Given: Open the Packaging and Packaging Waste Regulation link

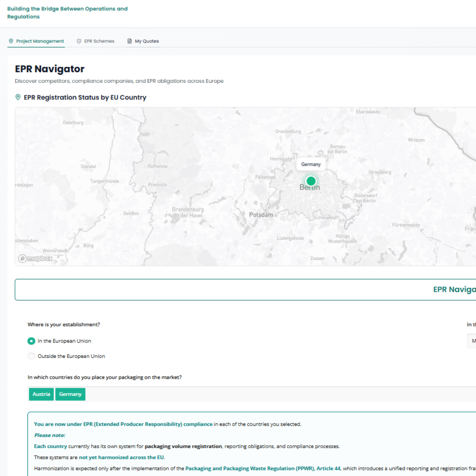Looking at the screenshot, I should [249, 469].
